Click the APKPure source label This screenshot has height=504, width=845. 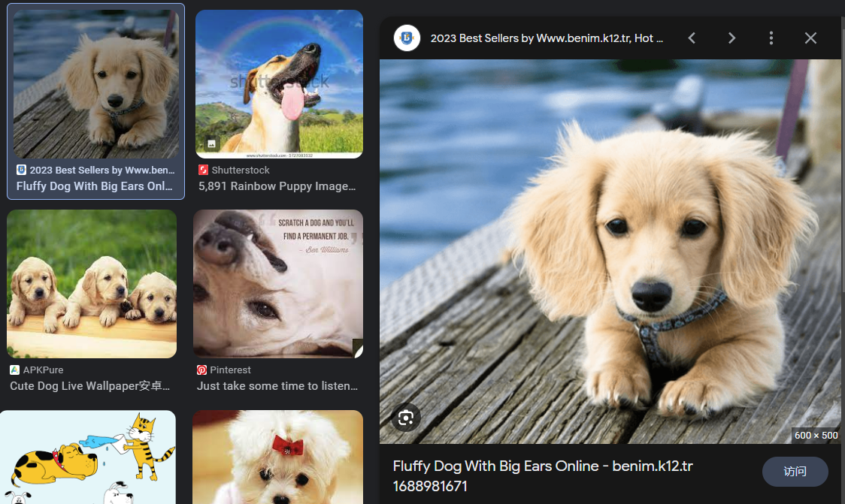[43, 370]
